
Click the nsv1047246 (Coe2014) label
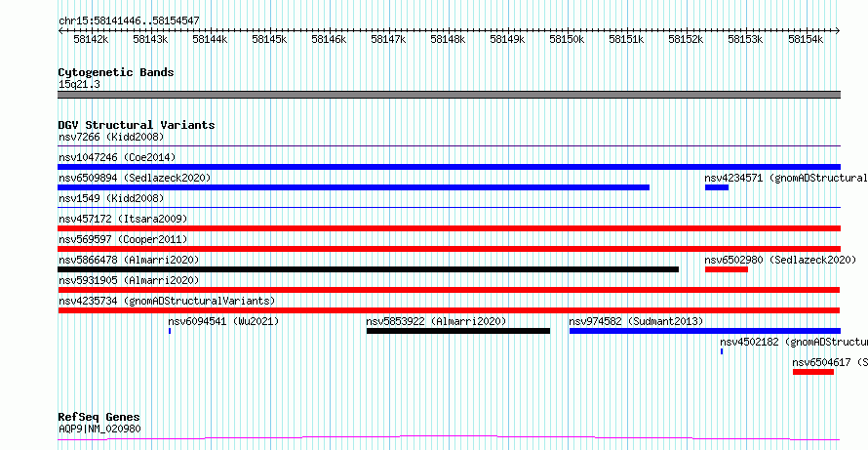[117, 157]
